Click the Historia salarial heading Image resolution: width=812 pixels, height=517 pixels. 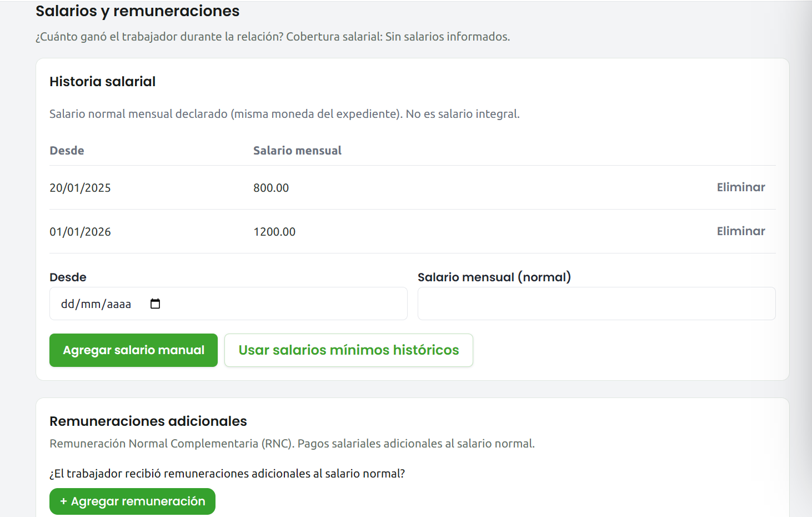[x=103, y=82]
